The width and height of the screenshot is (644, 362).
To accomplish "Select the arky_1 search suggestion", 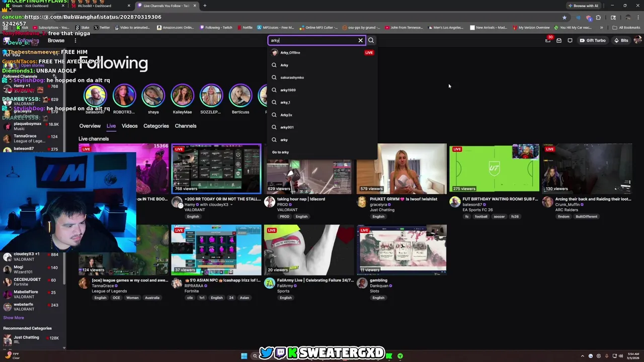I will 323,102.
